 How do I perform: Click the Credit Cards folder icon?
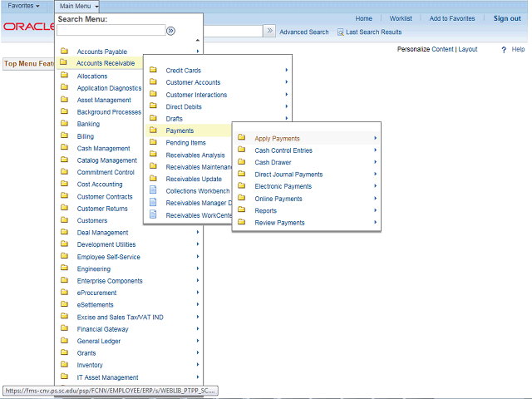click(x=152, y=71)
